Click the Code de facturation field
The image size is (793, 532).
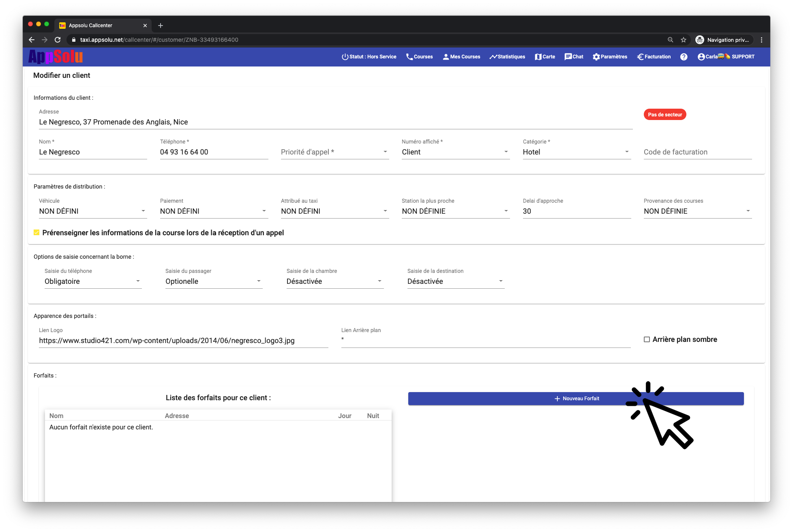point(697,152)
